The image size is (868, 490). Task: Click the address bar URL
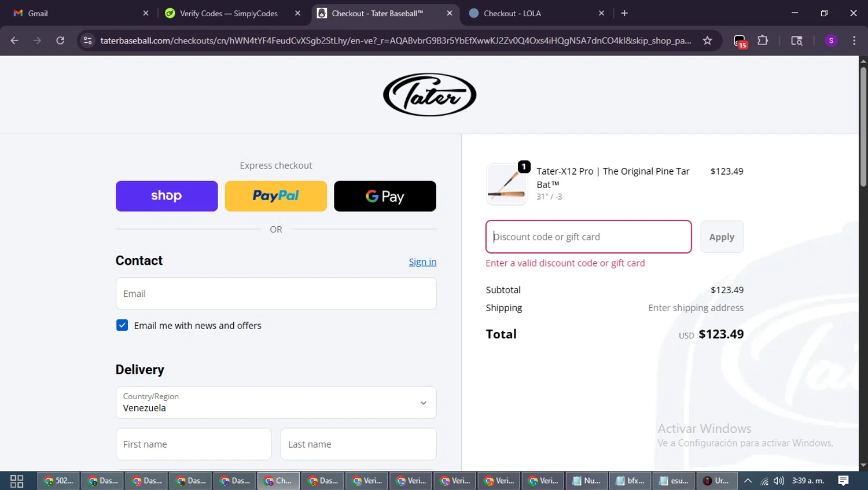click(396, 40)
